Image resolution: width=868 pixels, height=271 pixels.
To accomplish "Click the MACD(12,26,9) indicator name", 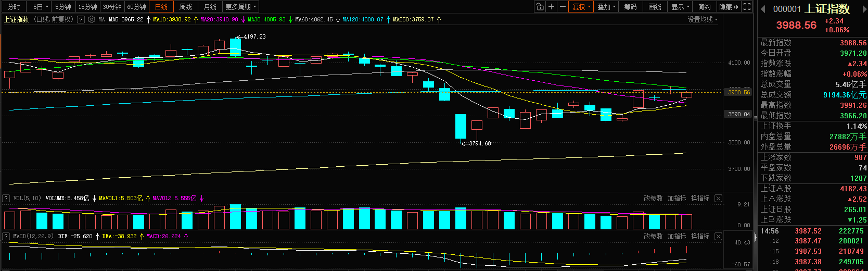I will coord(33,236).
